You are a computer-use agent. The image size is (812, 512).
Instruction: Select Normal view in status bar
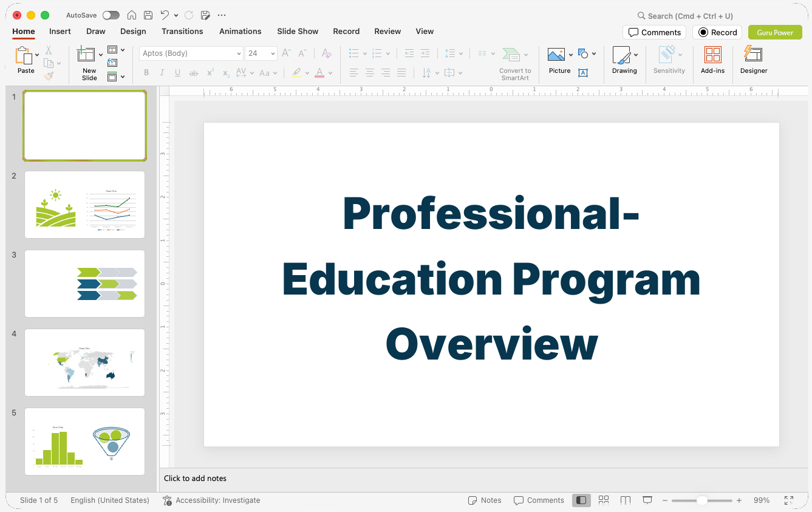tap(581, 500)
